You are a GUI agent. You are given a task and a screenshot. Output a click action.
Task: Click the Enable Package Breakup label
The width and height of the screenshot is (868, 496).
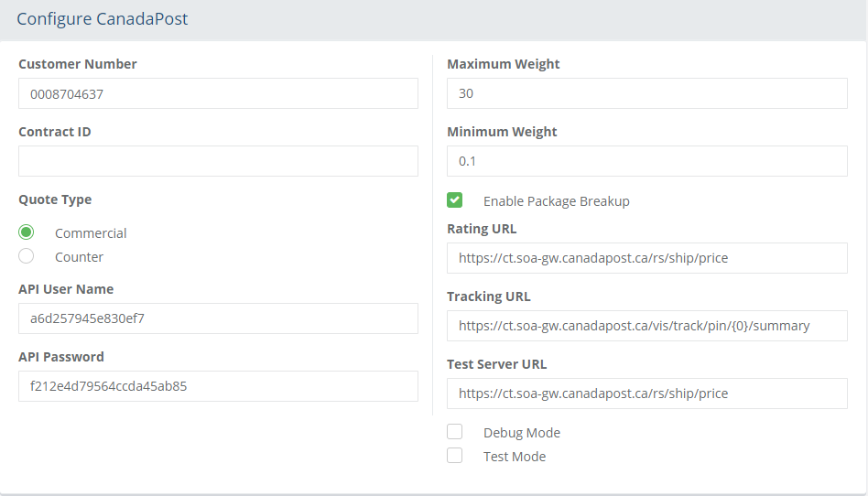[557, 201]
